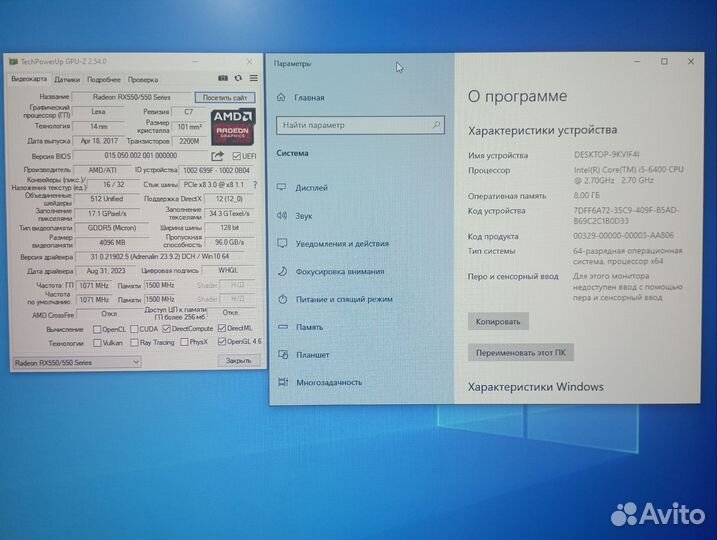This screenshot has height=540, width=717.
Task: Click the GPU-Z refresh icon
Action: click(238, 78)
